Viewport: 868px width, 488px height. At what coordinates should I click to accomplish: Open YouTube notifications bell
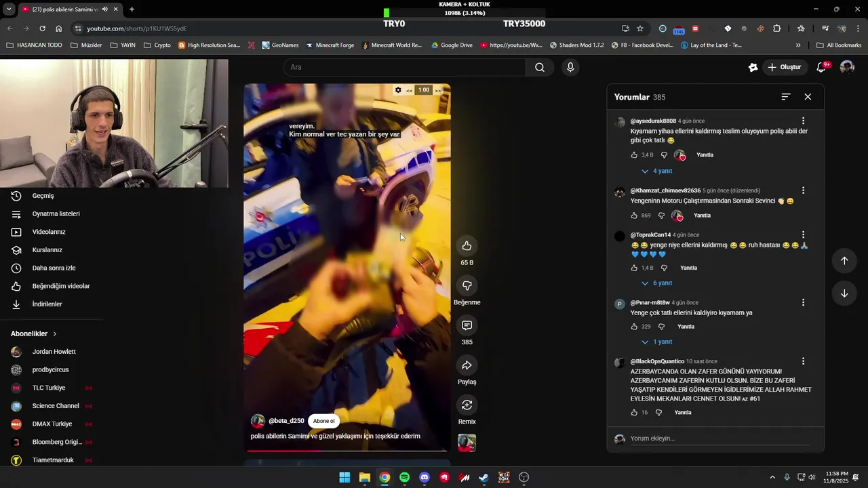click(821, 67)
